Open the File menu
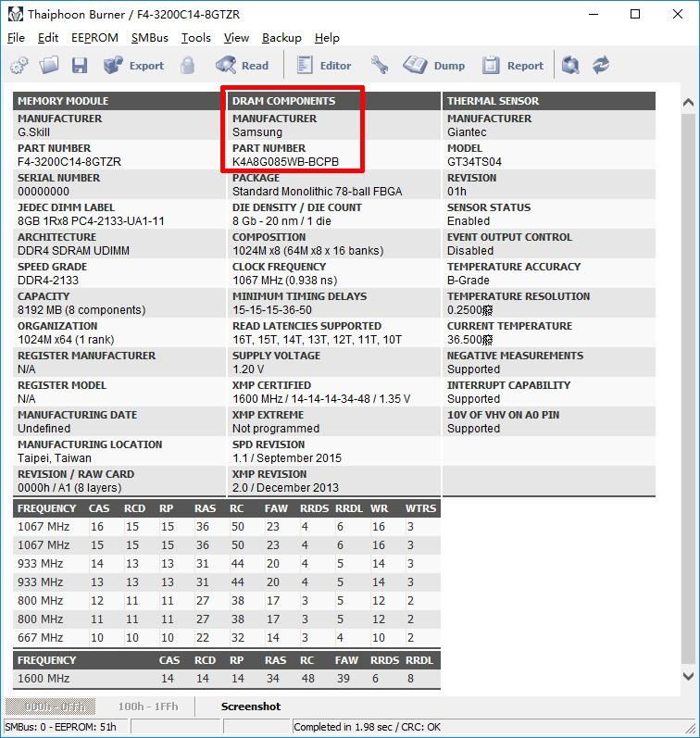 click(x=16, y=38)
